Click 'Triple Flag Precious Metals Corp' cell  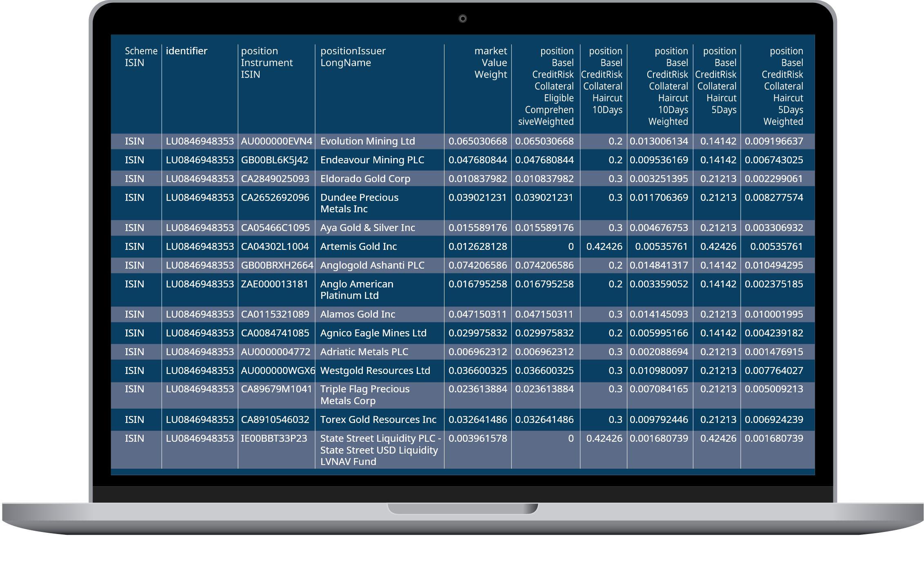tap(365, 395)
